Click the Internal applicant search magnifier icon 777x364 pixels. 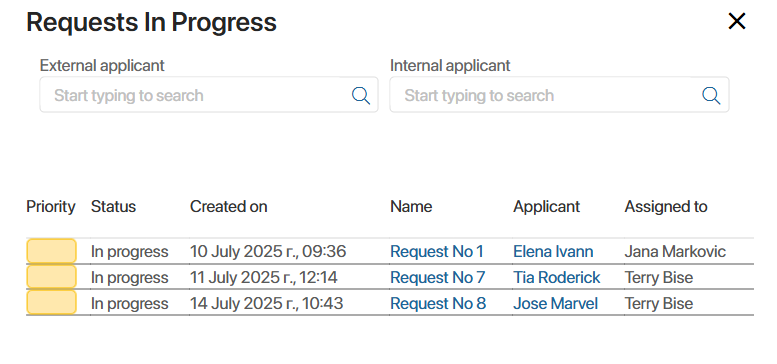(x=711, y=95)
